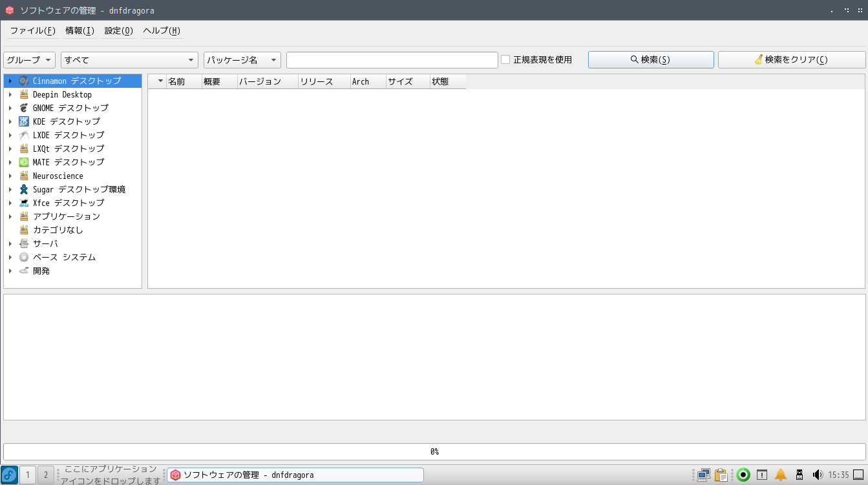Open the clipboard manager tray icon
The image size is (868, 485).
[721, 475]
